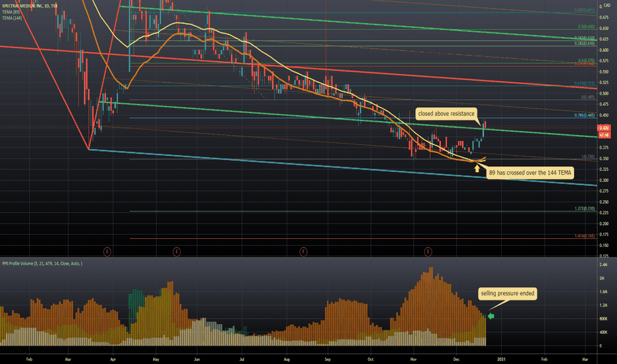Click the 0.5(0.650) Fibonacci level label

[587, 26]
